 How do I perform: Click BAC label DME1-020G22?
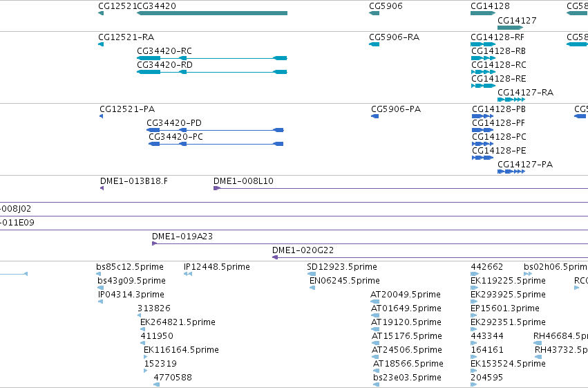coord(303,250)
